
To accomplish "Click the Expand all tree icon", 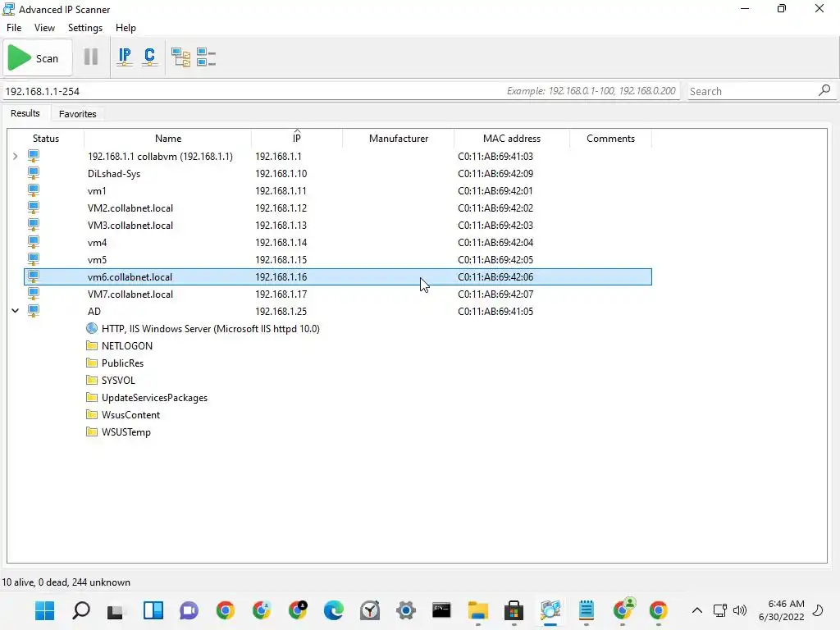I will pyautogui.click(x=180, y=57).
